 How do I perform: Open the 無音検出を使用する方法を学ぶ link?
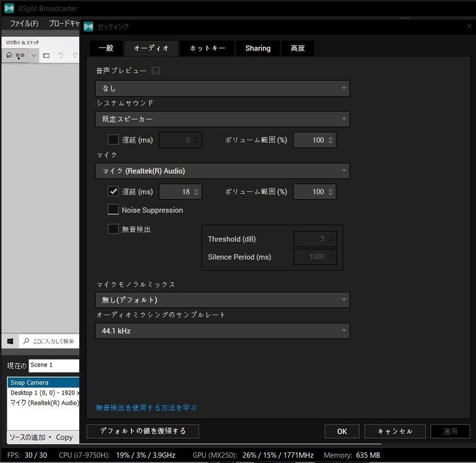click(146, 408)
